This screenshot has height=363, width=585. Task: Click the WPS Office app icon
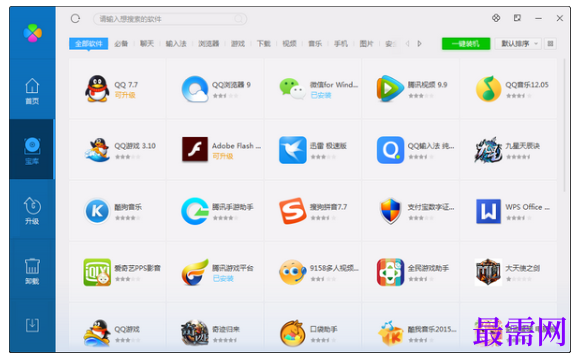pyautogui.click(x=488, y=211)
